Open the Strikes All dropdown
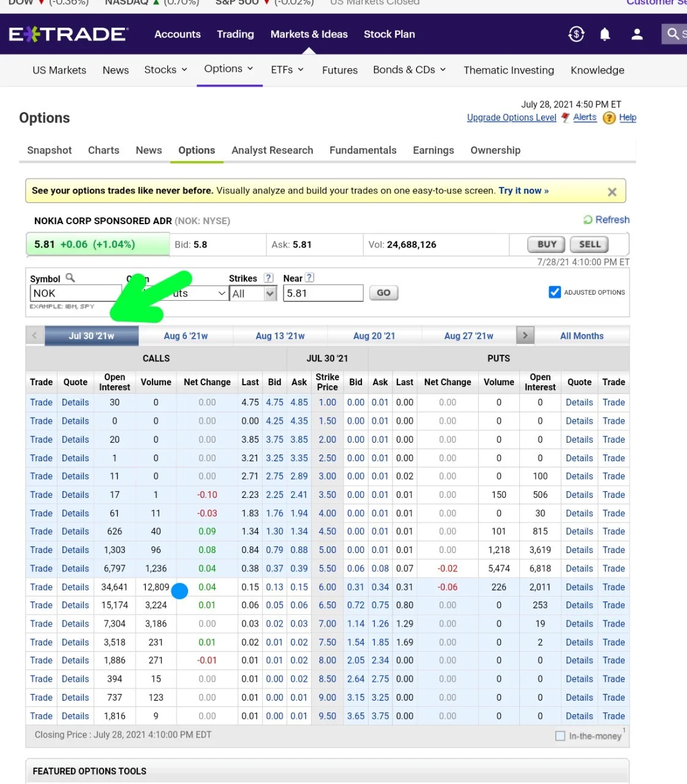The width and height of the screenshot is (687, 784). click(x=253, y=293)
